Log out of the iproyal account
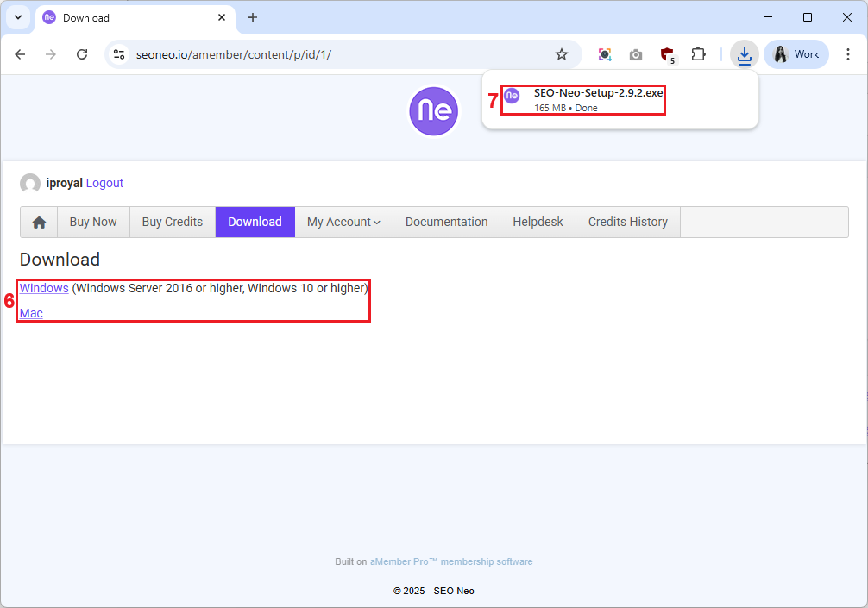 [104, 183]
